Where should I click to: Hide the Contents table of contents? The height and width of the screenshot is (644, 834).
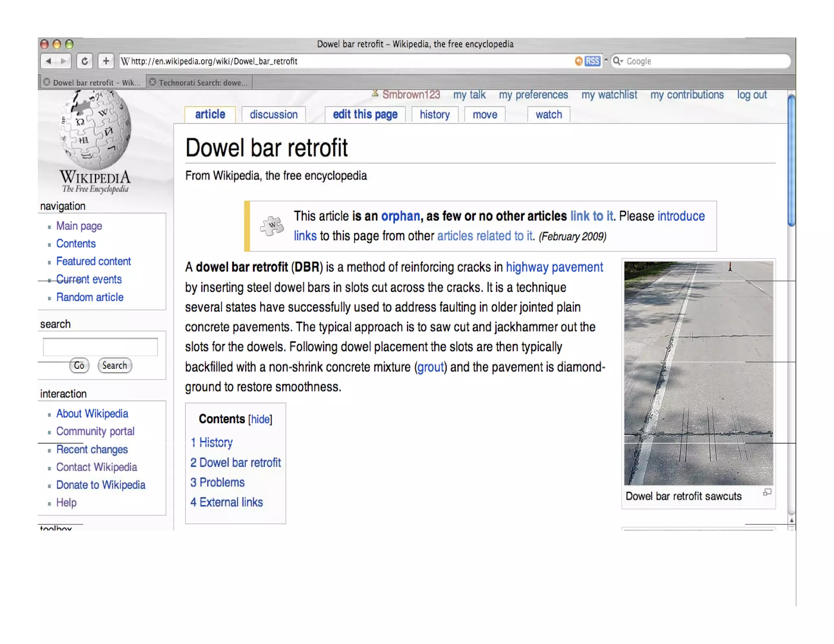point(260,419)
